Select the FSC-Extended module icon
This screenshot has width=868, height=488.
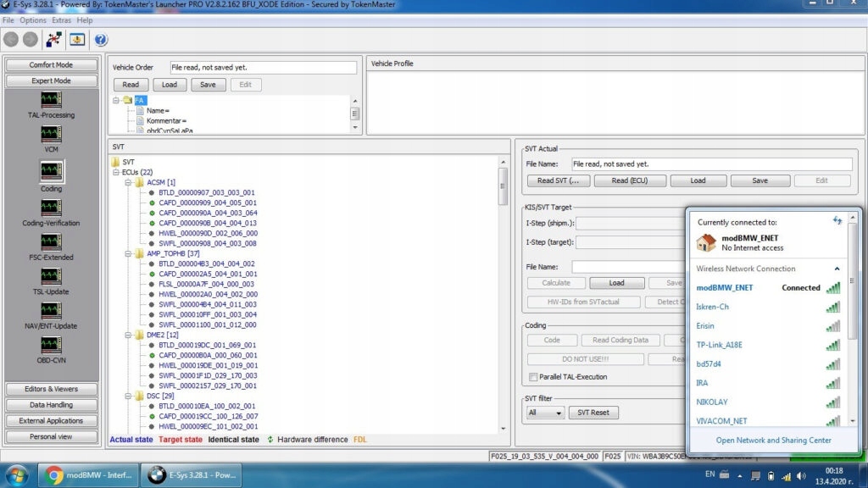51,242
